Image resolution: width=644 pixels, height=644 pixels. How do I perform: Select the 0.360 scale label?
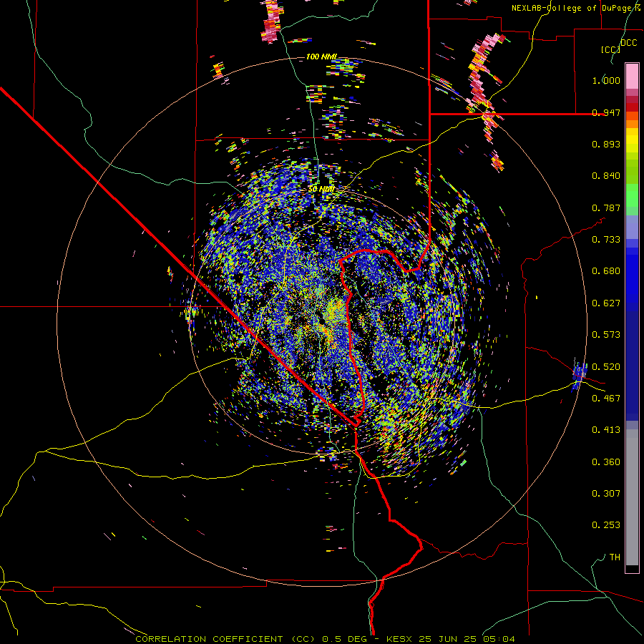tap(606, 462)
